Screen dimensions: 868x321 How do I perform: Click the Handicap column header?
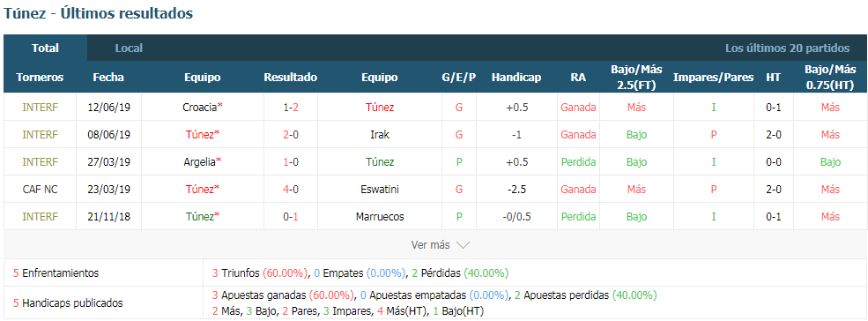pos(516,77)
